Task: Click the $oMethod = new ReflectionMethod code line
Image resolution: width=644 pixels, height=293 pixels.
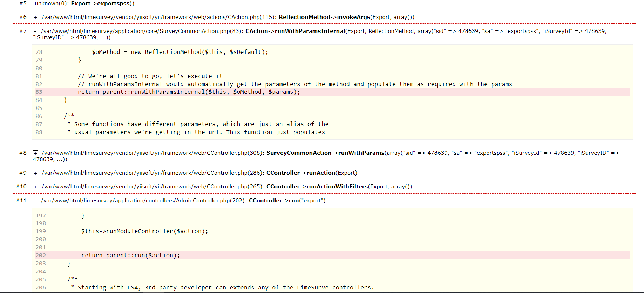Action: pyautogui.click(x=180, y=52)
